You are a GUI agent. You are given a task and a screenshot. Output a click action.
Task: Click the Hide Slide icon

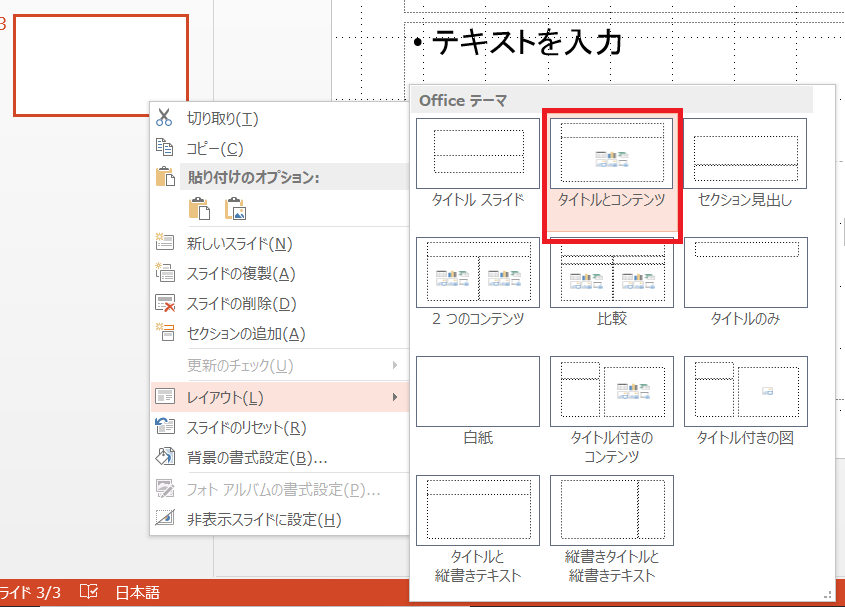pos(165,518)
